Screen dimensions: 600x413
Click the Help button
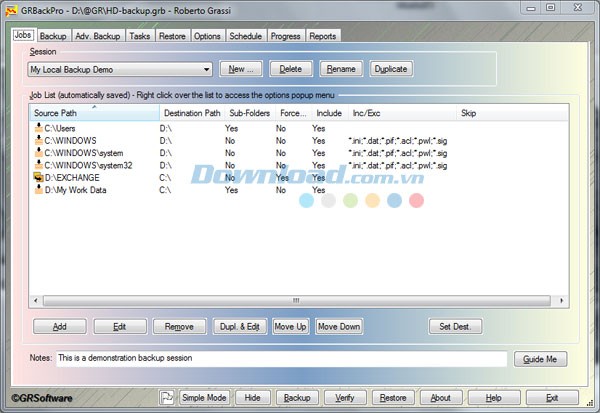[494, 397]
